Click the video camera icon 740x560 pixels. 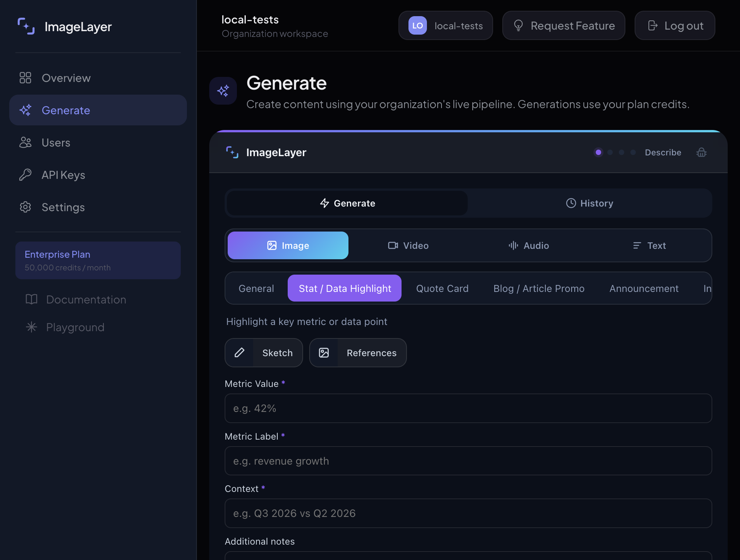(393, 245)
